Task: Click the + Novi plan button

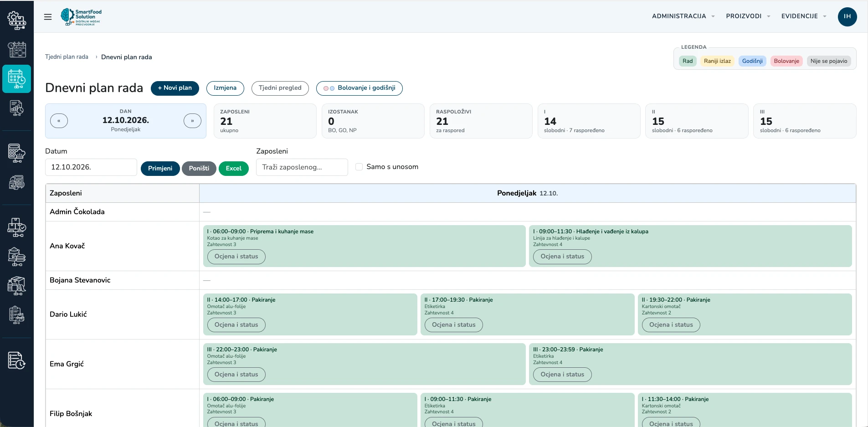Action: click(x=175, y=88)
